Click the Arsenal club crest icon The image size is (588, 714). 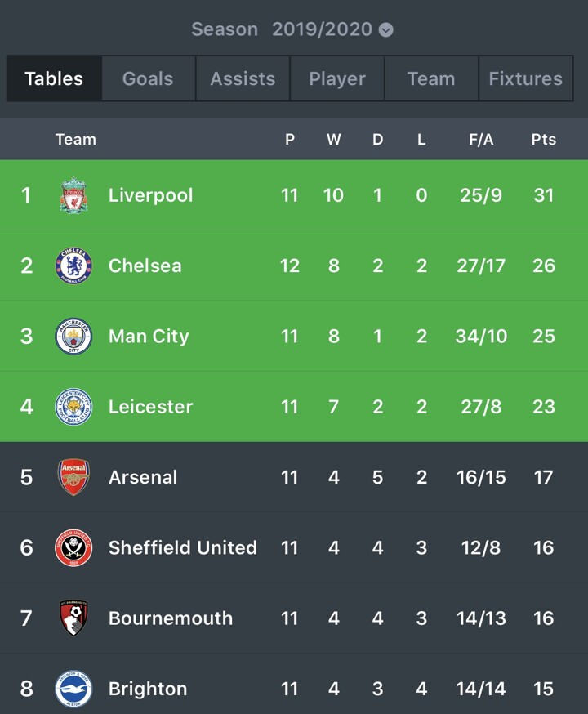73,477
